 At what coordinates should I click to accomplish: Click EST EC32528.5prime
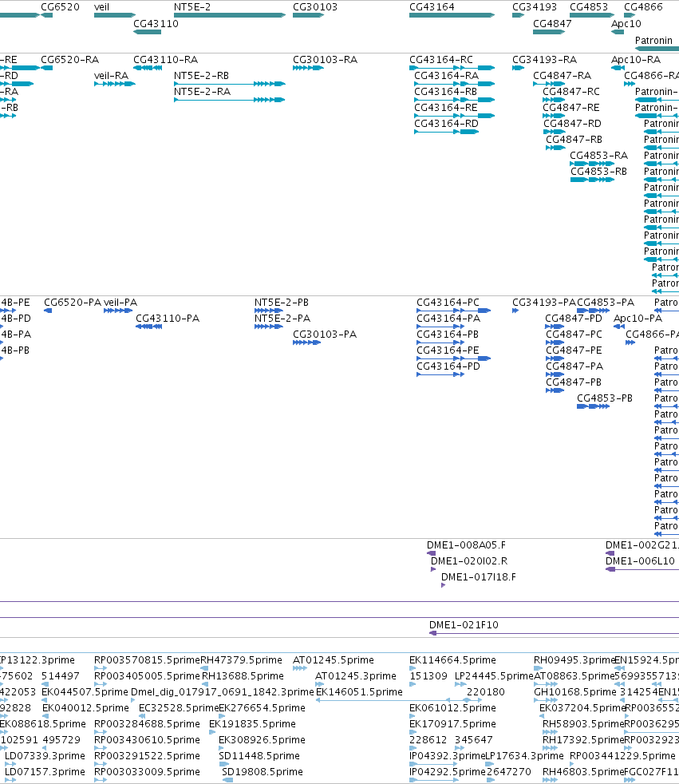(179, 708)
